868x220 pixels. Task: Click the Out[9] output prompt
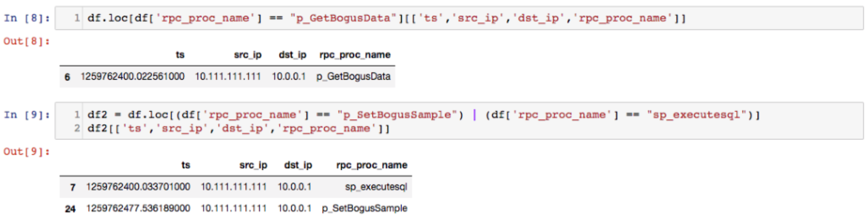(x=27, y=152)
